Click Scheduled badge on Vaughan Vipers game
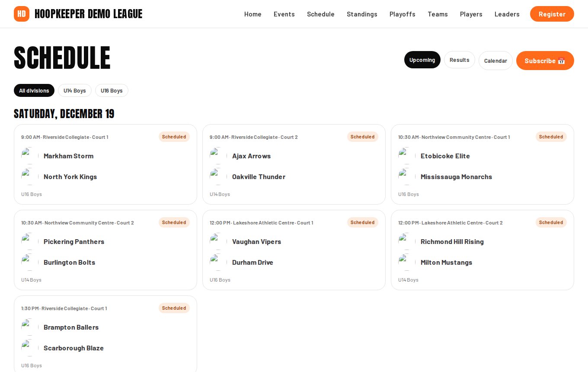This screenshot has height=372, width=588. click(x=363, y=222)
